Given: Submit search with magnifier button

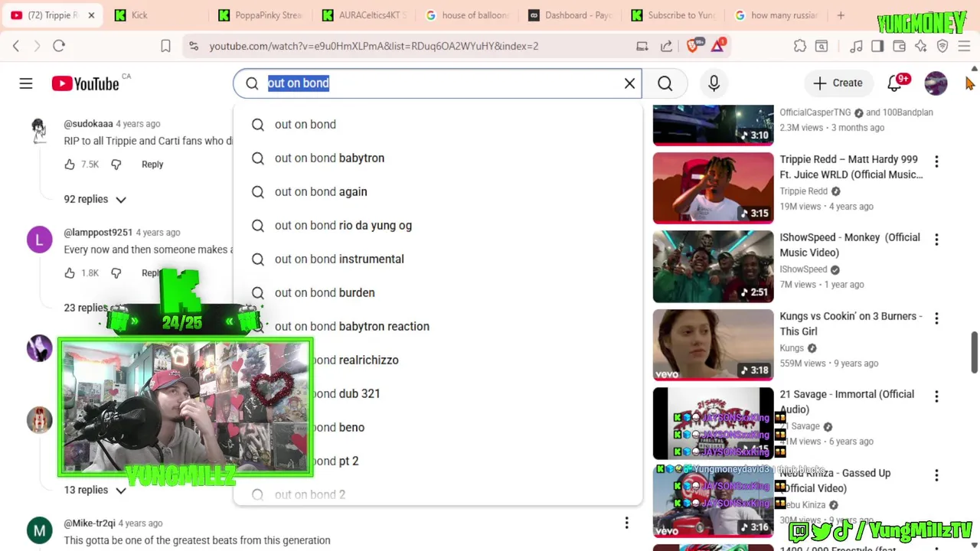Looking at the screenshot, I should (x=665, y=83).
